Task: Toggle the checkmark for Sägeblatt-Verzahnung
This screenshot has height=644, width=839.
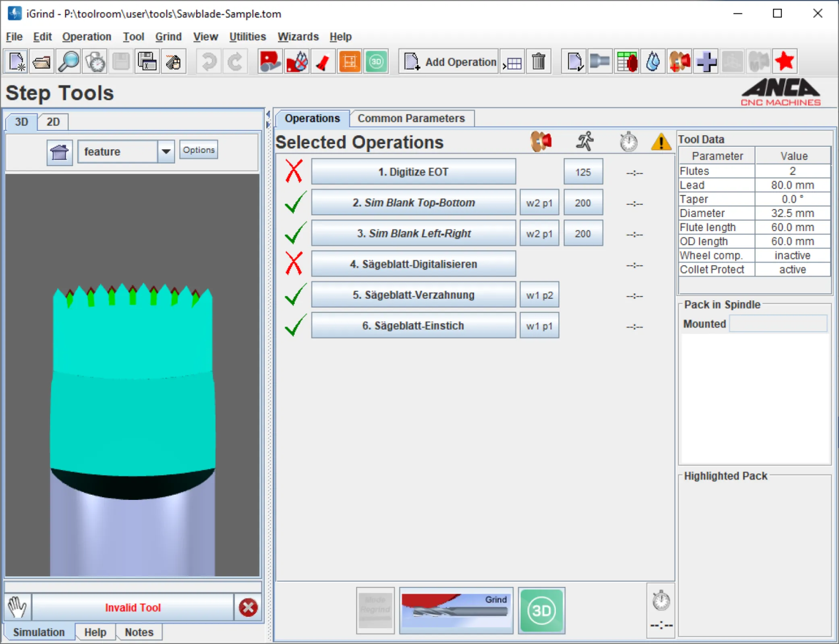Action: (295, 295)
